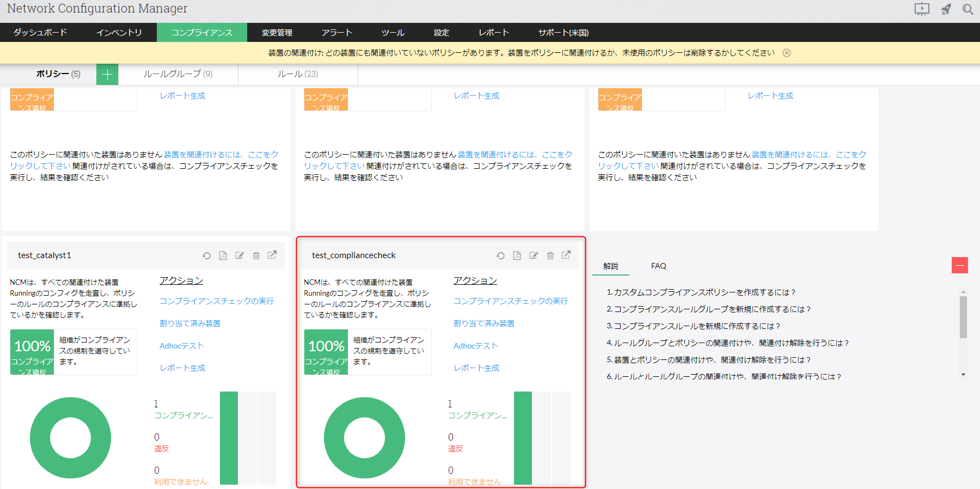Open the search magnifier in header
Viewport: 980px width, 489px height.
click(967, 9)
